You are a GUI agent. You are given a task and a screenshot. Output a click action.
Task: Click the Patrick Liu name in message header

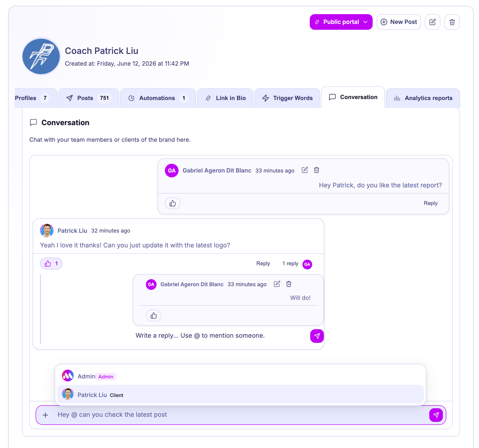pos(72,231)
